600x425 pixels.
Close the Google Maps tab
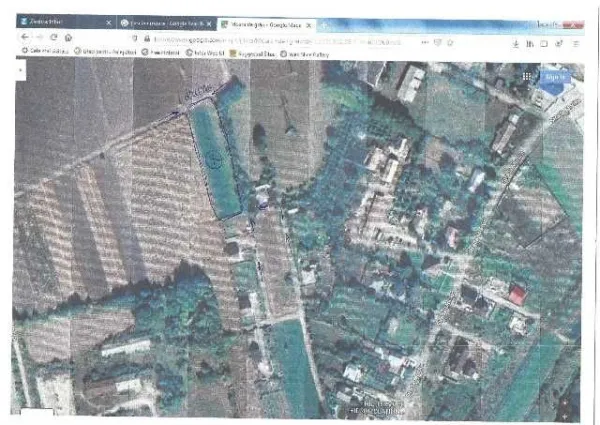308,25
